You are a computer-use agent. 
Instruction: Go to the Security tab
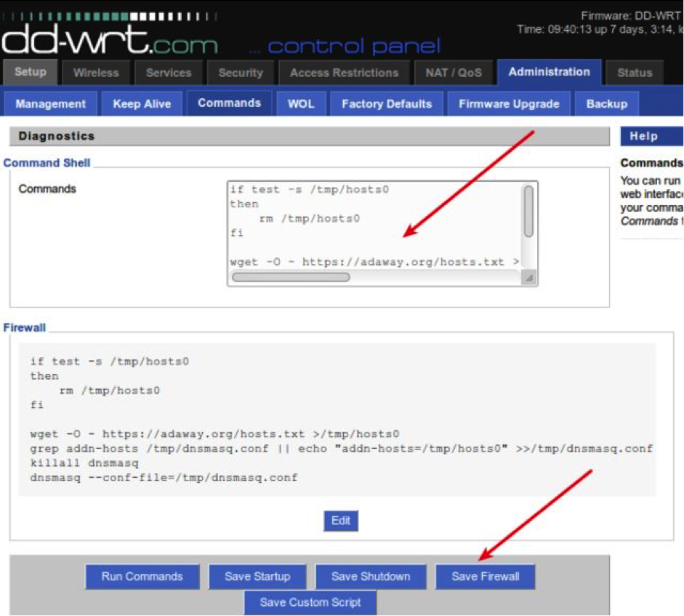241,73
